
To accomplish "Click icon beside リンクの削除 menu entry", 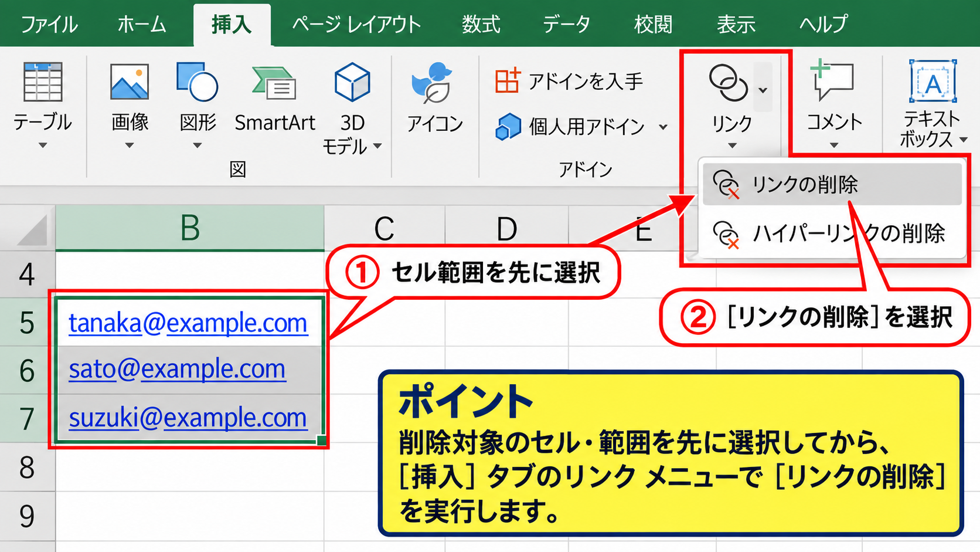I will [726, 184].
